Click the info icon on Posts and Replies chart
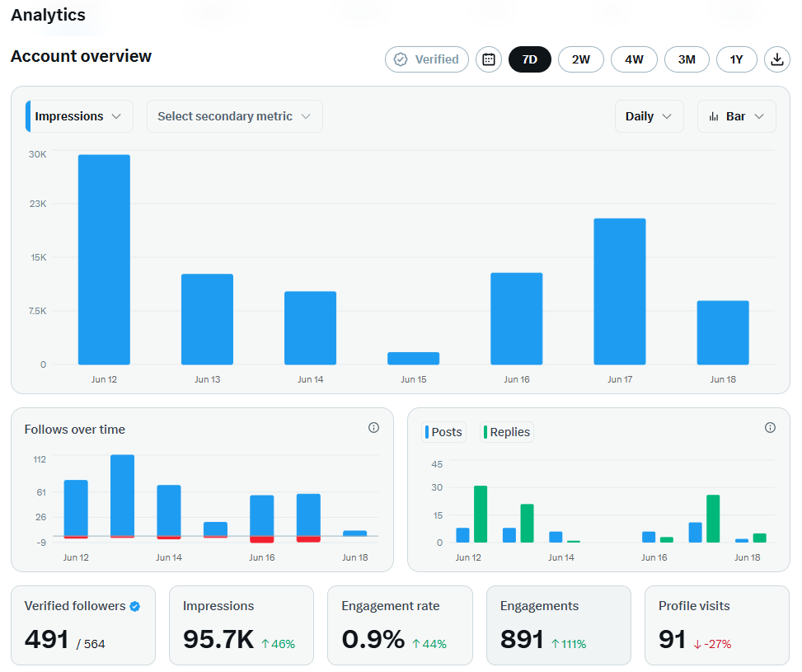 click(771, 427)
